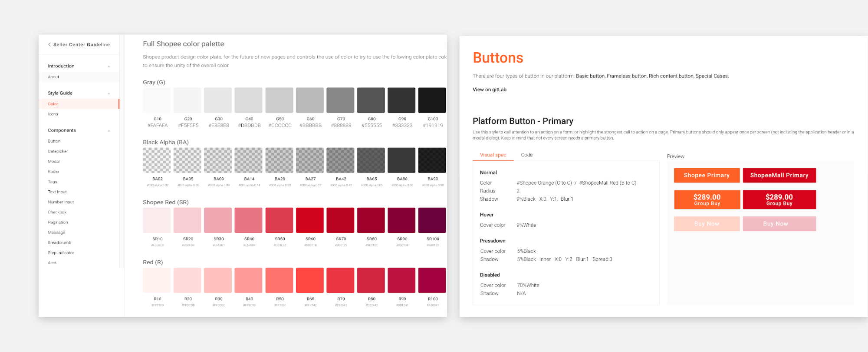Pick the BA27 black alpha swatch
The image size is (868, 352).
pos(310,160)
